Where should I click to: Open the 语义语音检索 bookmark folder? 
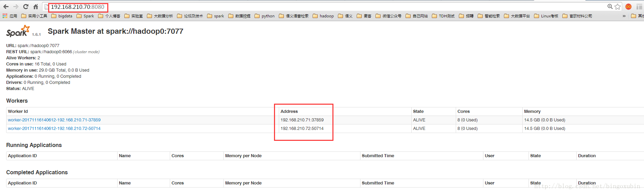pyautogui.click(x=294, y=16)
